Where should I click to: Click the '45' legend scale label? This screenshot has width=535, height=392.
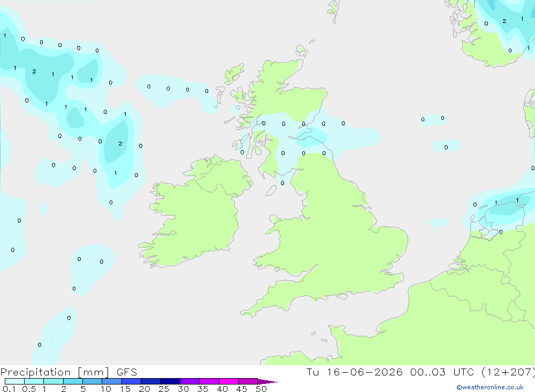tap(242, 389)
